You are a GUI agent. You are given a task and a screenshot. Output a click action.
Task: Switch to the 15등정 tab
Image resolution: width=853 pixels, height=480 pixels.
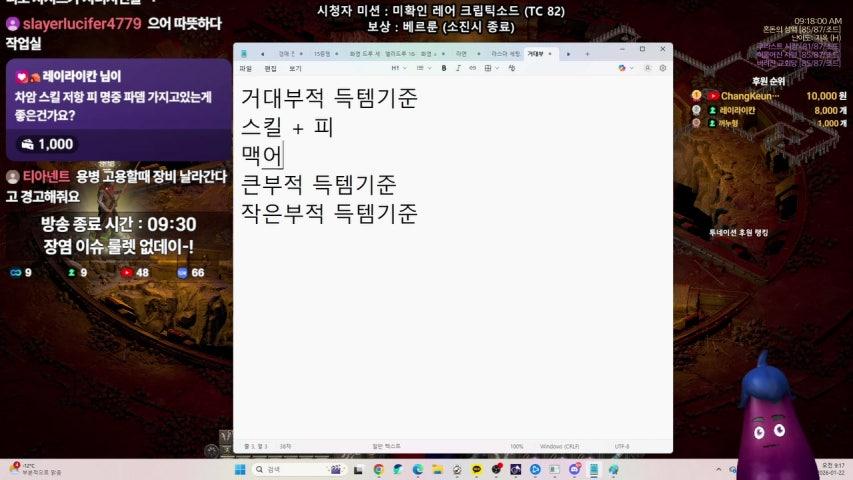pos(322,54)
